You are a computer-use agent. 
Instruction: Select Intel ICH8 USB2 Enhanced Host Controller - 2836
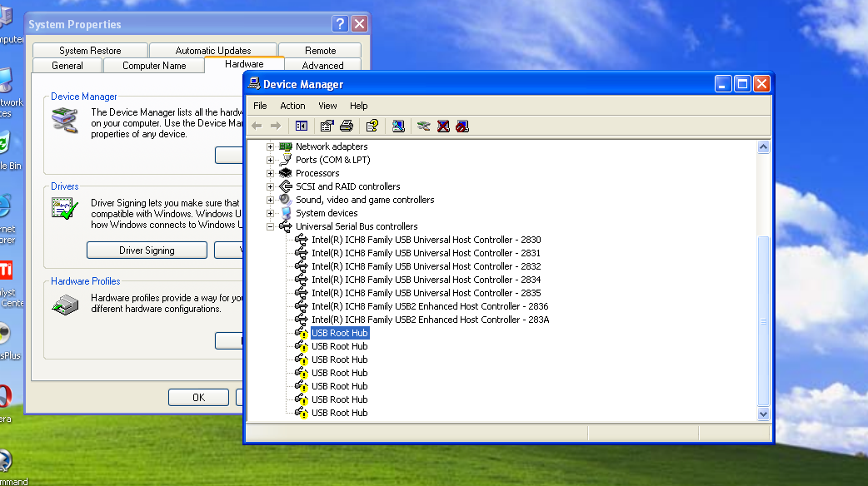pyautogui.click(x=430, y=305)
